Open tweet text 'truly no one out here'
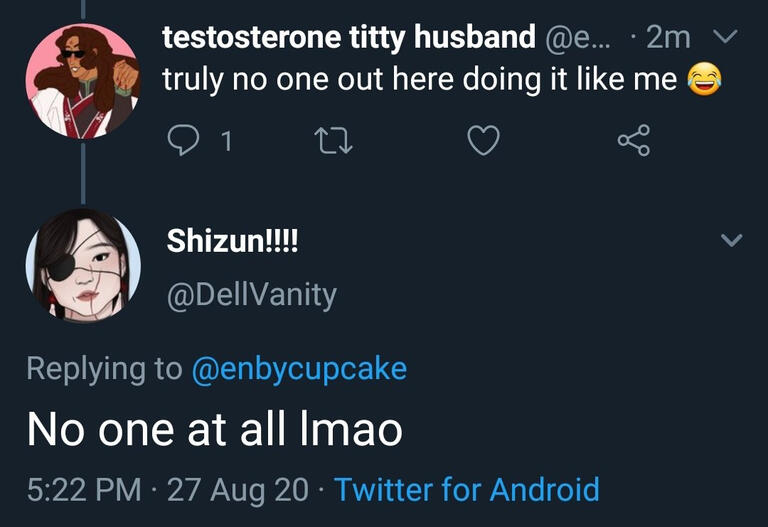768x527 pixels. (420, 80)
